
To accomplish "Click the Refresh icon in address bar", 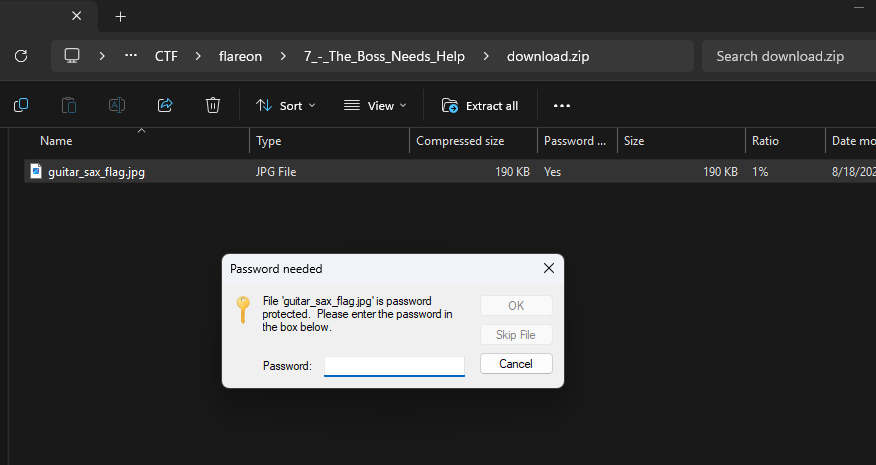I will [21, 56].
